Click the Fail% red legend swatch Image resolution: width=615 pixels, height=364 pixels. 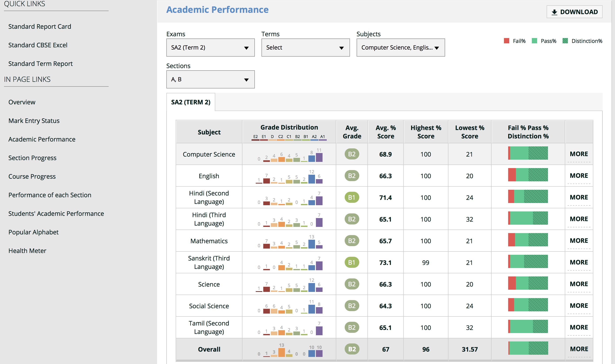[x=506, y=41]
